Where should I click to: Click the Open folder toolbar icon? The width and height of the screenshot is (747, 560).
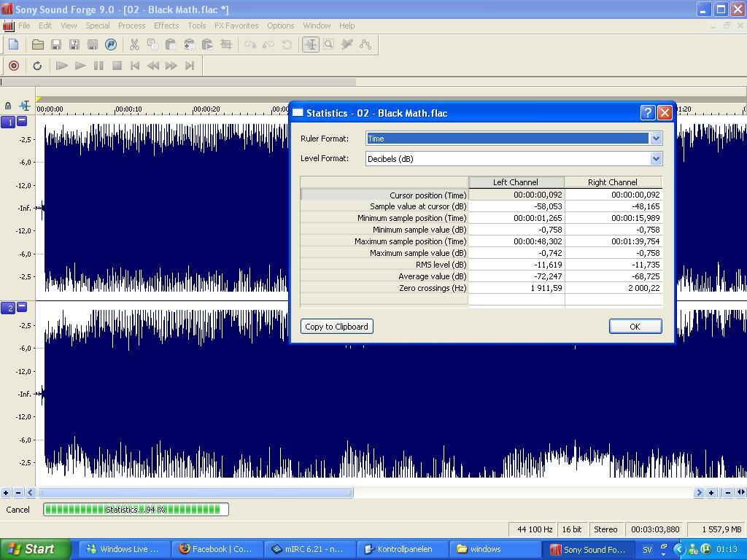(38, 44)
